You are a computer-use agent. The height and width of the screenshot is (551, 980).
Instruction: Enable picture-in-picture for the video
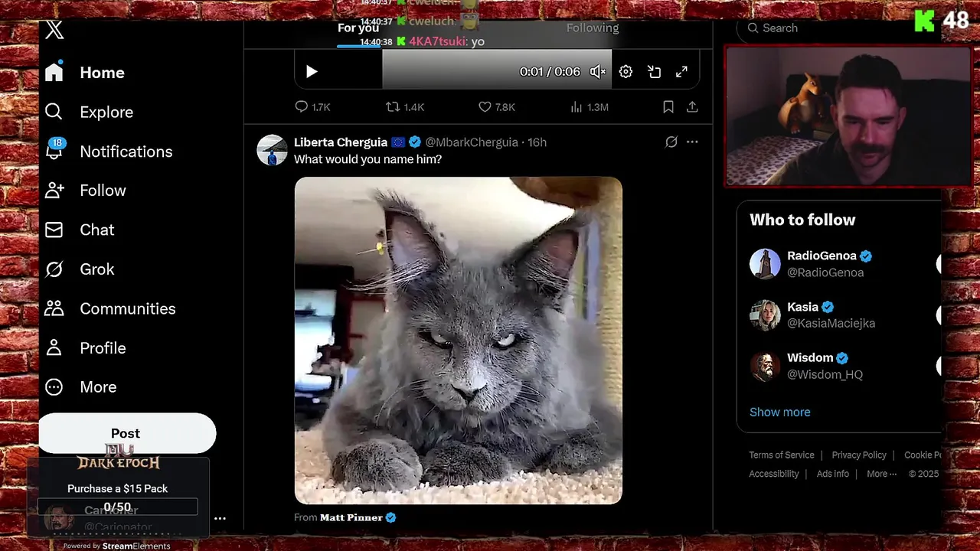pyautogui.click(x=654, y=71)
